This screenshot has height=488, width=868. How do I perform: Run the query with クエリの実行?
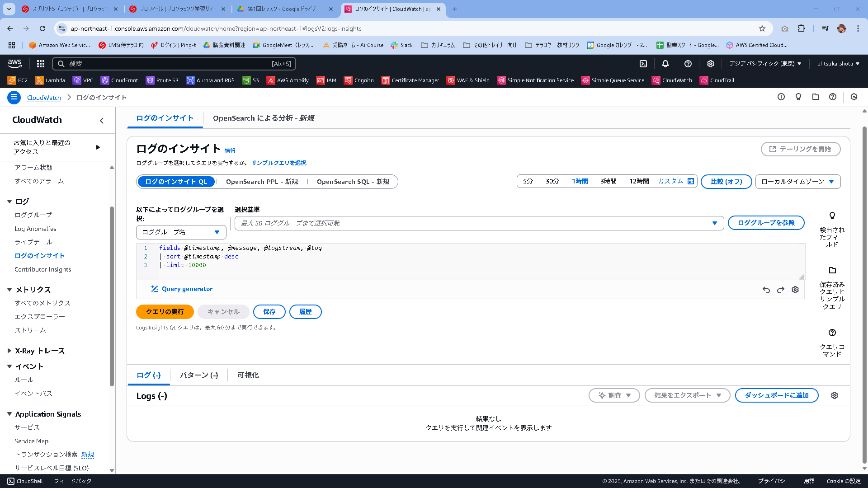tap(165, 311)
